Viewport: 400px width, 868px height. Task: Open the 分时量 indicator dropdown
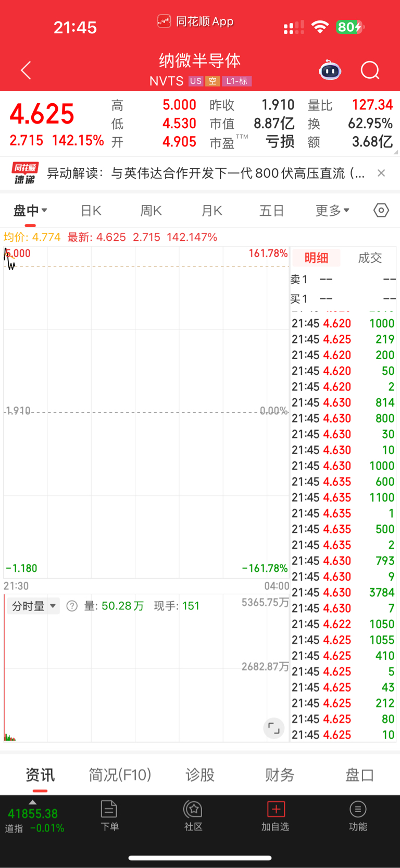tap(34, 606)
